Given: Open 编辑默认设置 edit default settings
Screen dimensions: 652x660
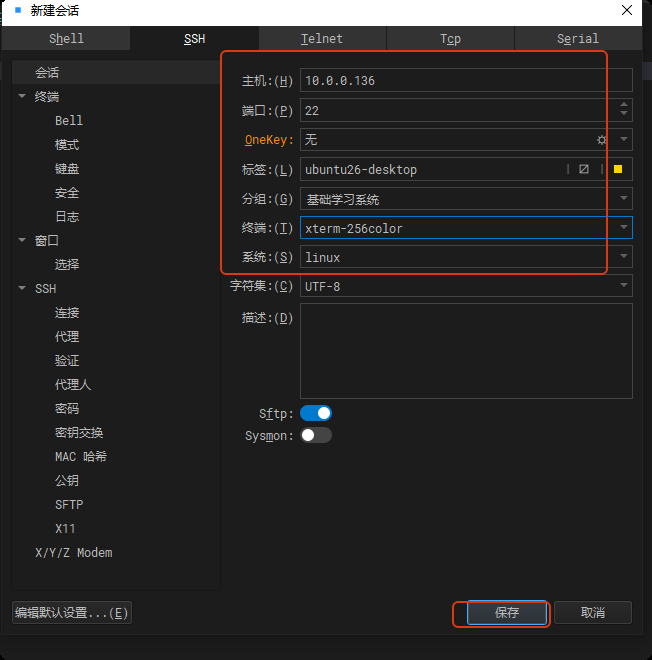Looking at the screenshot, I should click(x=72, y=613).
